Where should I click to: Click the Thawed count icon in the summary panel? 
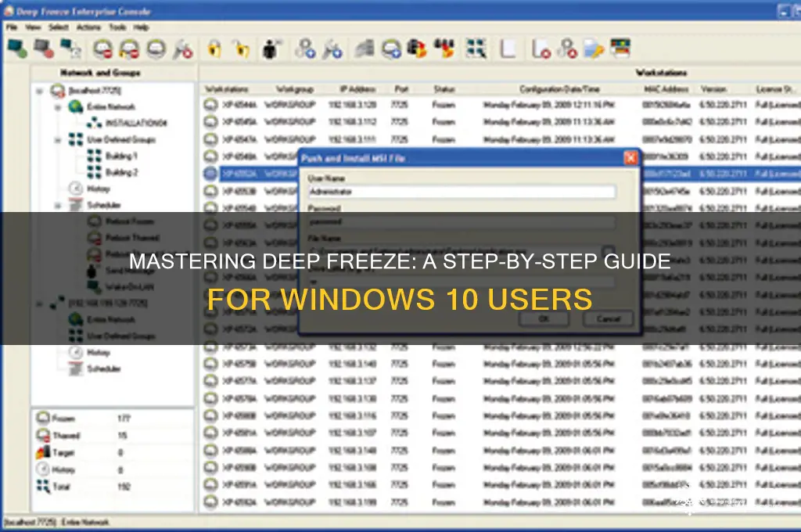coord(43,436)
